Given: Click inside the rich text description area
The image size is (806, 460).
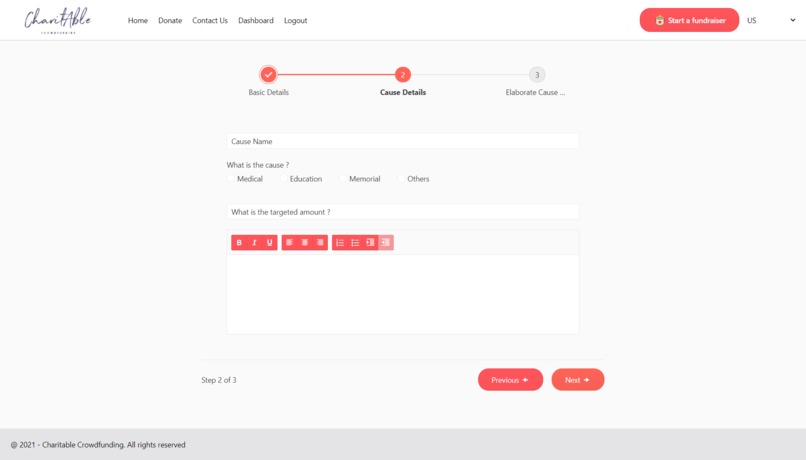Looking at the screenshot, I should coord(403,294).
